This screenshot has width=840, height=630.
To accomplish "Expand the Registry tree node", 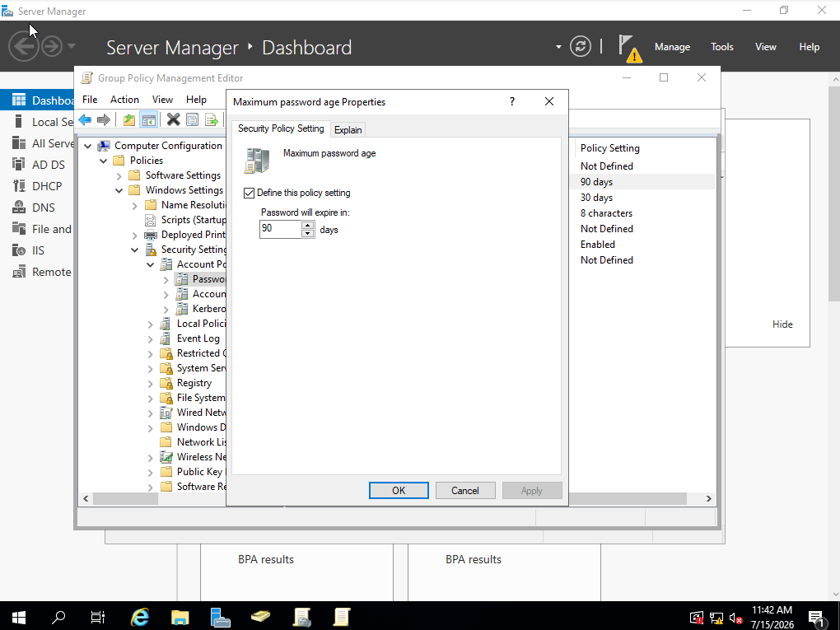I will pyautogui.click(x=151, y=383).
